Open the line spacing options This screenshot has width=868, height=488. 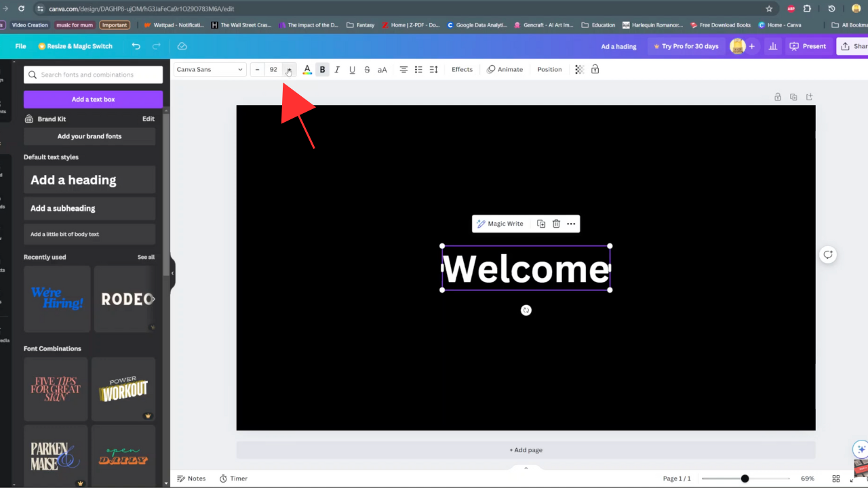click(x=434, y=69)
